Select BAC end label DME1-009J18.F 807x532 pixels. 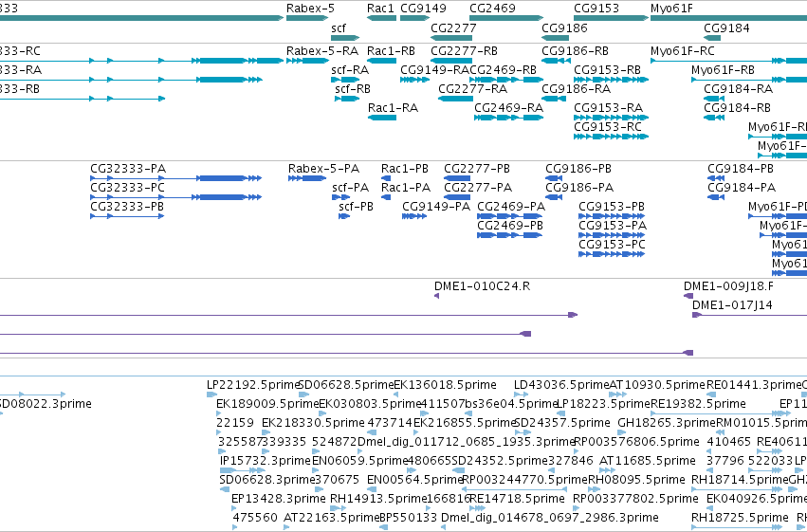coord(728,286)
